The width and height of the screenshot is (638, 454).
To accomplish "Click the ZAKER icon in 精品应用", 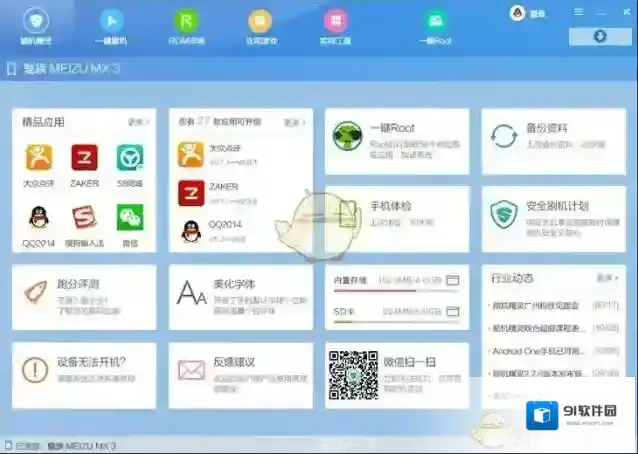I will (84, 158).
